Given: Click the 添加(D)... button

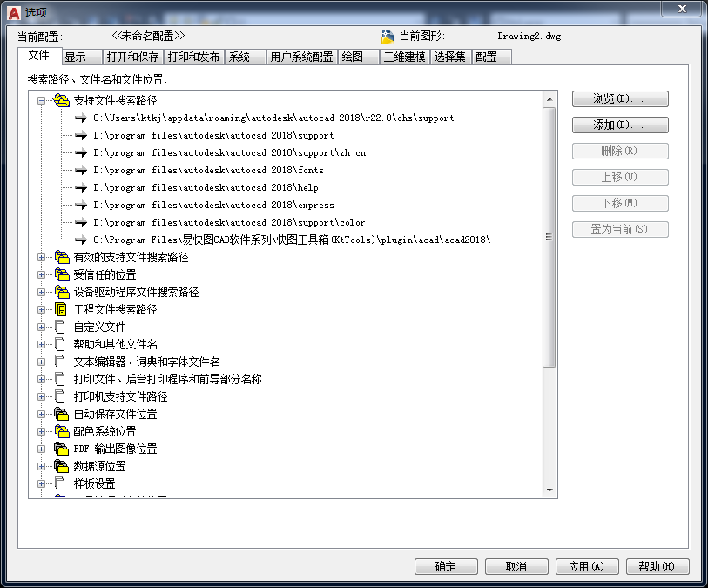Looking at the screenshot, I should 620,125.
